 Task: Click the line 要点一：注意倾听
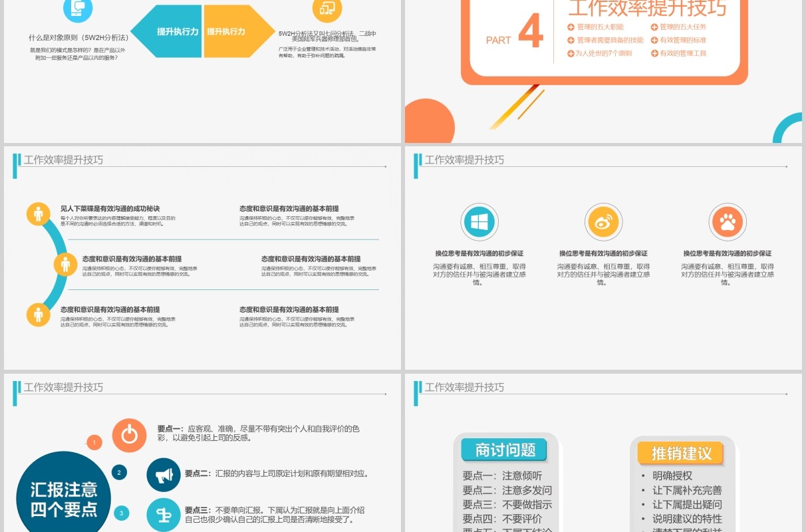[x=502, y=476]
